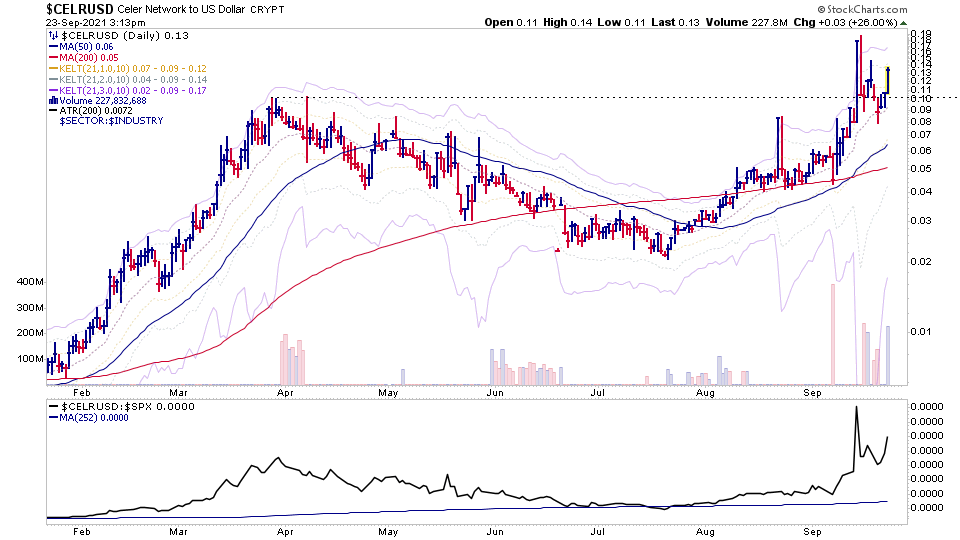The width and height of the screenshot is (960, 540).
Task: Click the Open 0.11 value
Action: (x=511, y=22)
